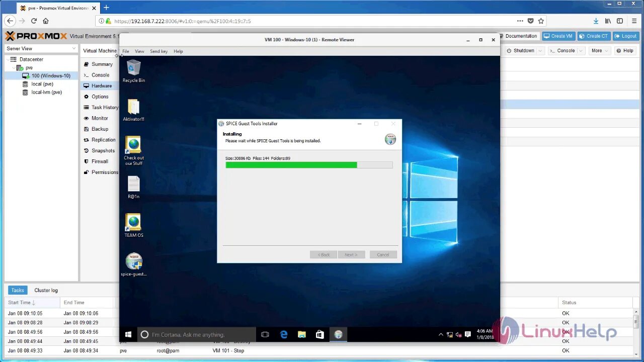Open Remote Viewer Send key menu
This screenshot has height=362, width=644.
pos(158,51)
